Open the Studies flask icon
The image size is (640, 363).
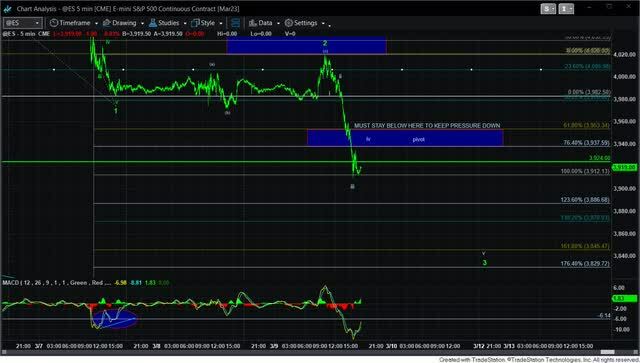click(x=153, y=23)
